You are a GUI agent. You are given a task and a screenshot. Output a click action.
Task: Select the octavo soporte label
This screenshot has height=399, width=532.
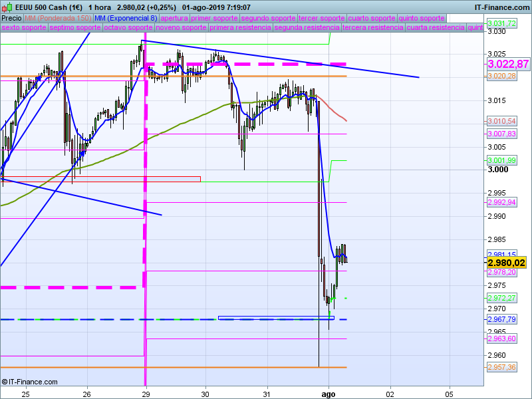(128, 27)
